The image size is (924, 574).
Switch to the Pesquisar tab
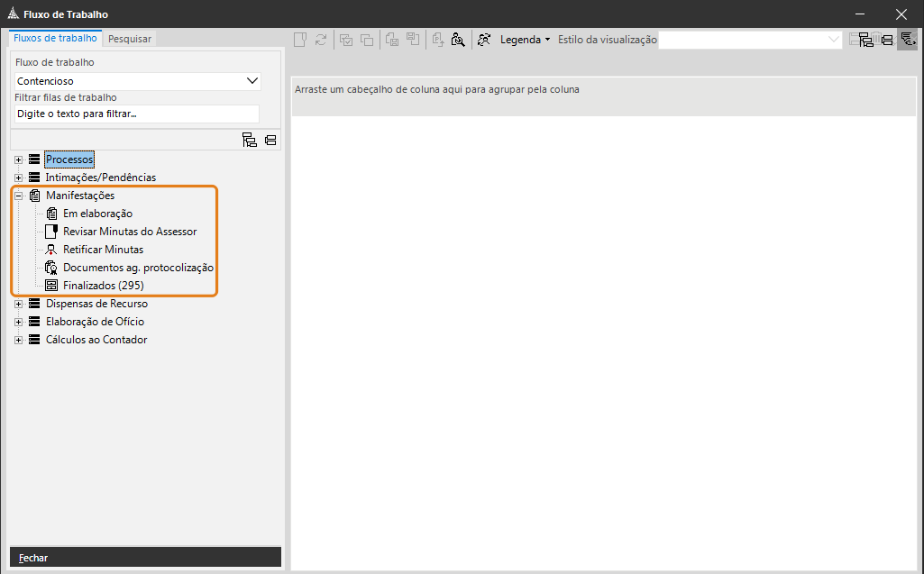click(130, 39)
